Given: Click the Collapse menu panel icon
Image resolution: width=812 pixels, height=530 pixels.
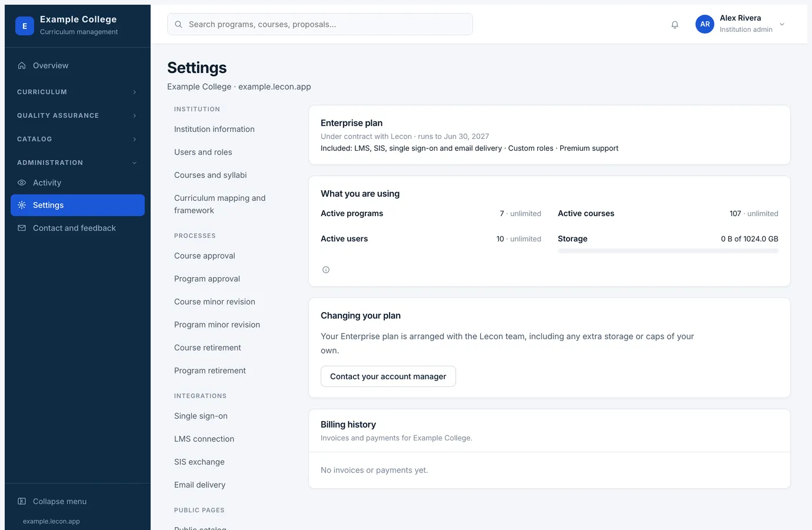Looking at the screenshot, I should [22, 501].
